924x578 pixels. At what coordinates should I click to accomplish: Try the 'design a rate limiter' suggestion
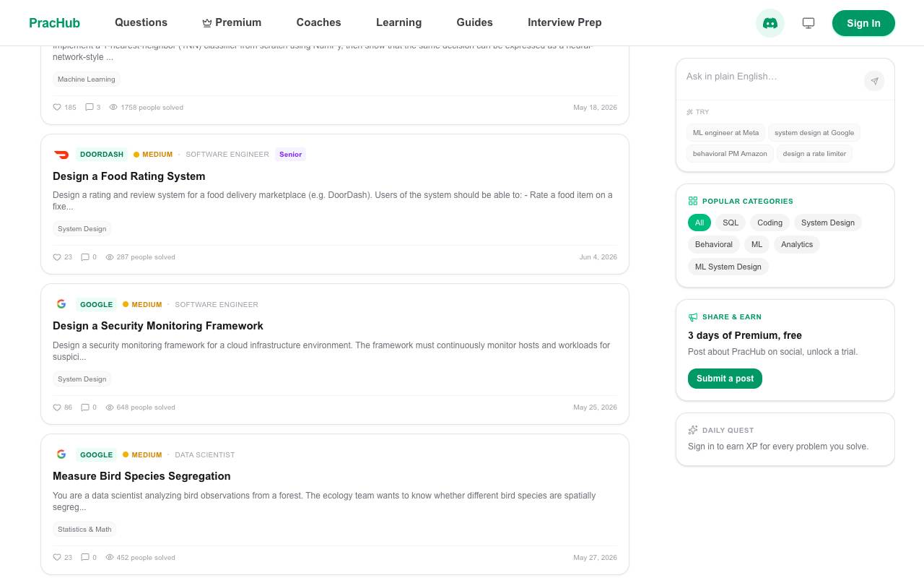point(814,154)
